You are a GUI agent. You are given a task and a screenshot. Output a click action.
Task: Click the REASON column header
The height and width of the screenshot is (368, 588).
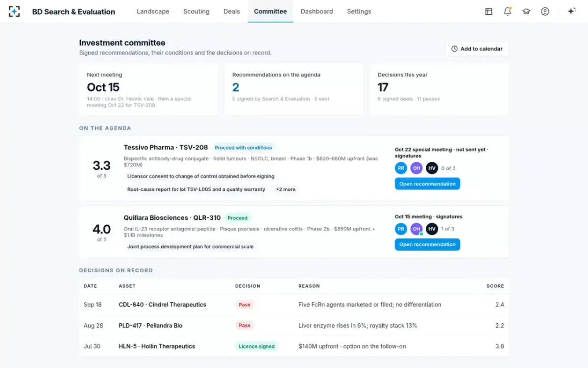pyautogui.click(x=309, y=286)
